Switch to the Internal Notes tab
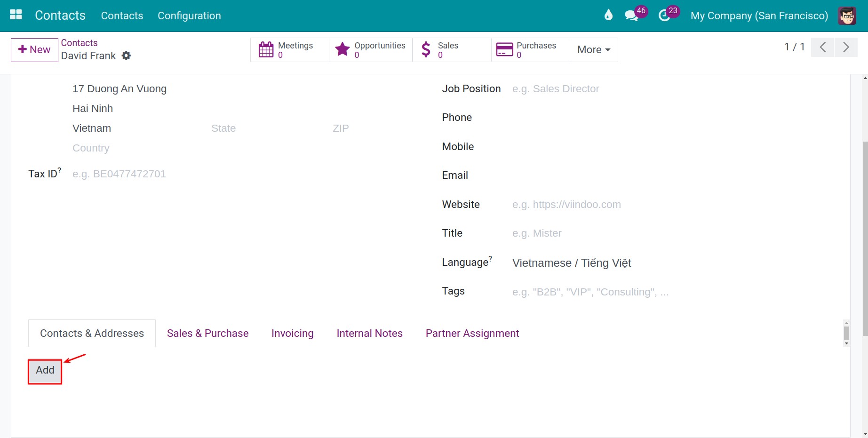The width and height of the screenshot is (868, 438). (x=369, y=334)
